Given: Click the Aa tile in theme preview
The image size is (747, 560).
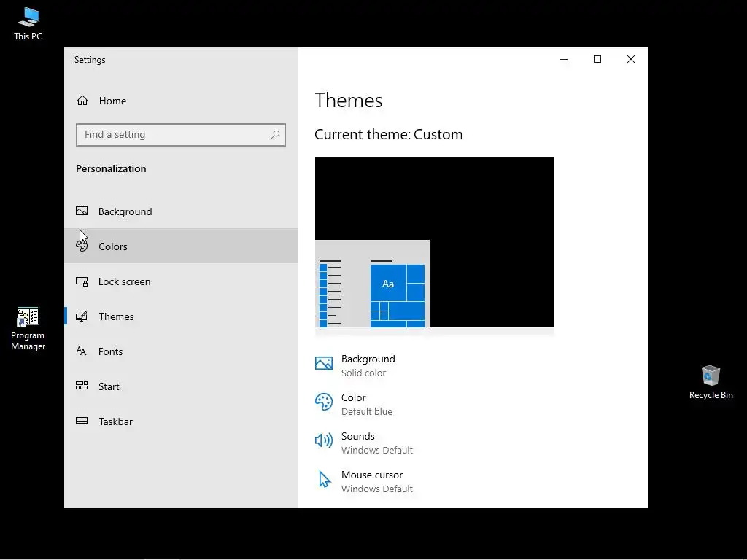Looking at the screenshot, I should (x=388, y=284).
